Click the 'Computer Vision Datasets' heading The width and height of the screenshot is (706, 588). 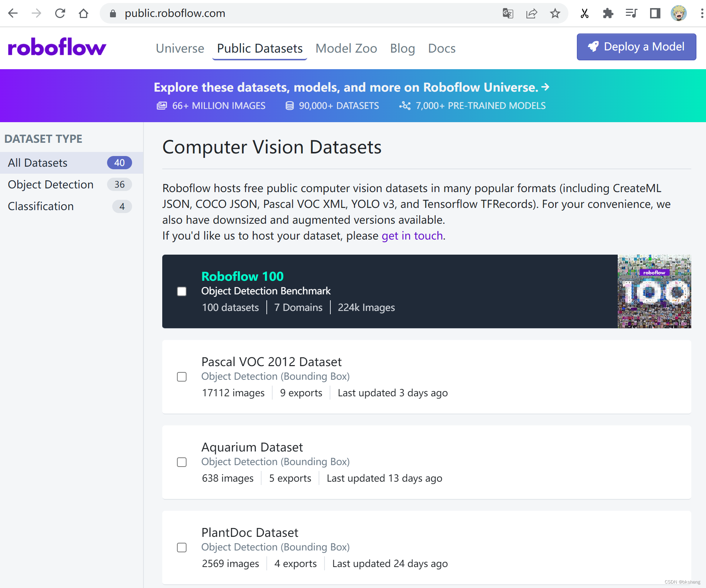click(272, 147)
